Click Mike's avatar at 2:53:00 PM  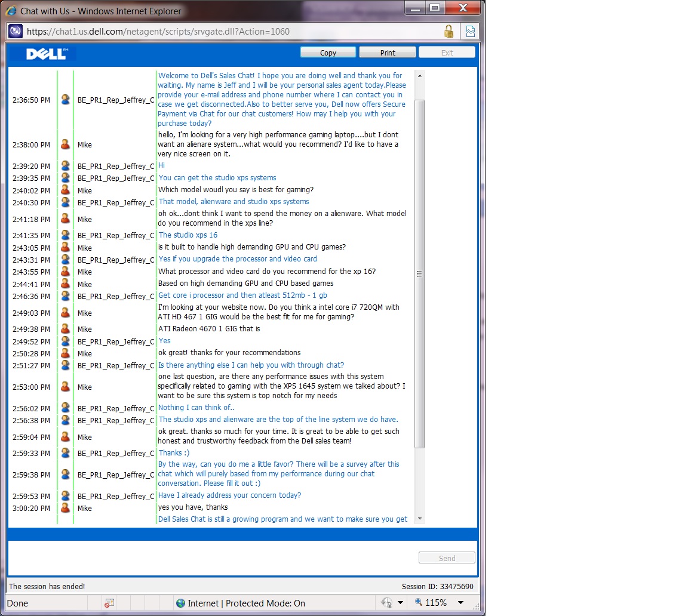[x=65, y=387]
